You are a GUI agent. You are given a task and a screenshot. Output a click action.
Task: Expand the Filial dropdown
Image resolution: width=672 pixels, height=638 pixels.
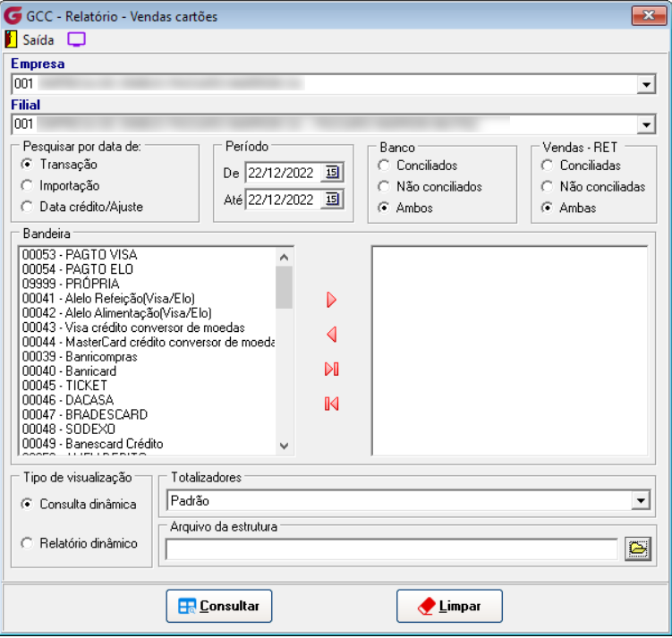646,124
